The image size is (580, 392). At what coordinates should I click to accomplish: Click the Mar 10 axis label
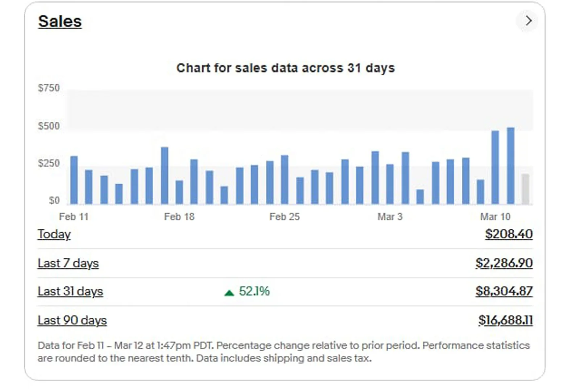[495, 217]
